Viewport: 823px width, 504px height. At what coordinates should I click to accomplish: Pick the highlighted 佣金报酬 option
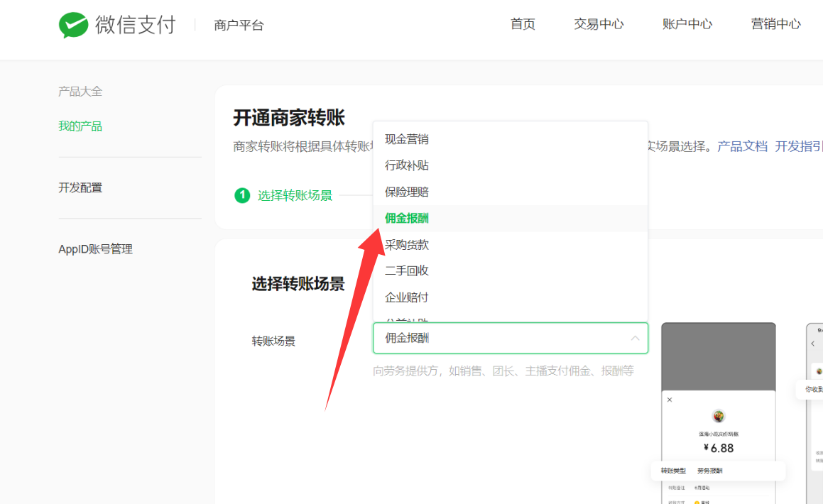click(407, 218)
